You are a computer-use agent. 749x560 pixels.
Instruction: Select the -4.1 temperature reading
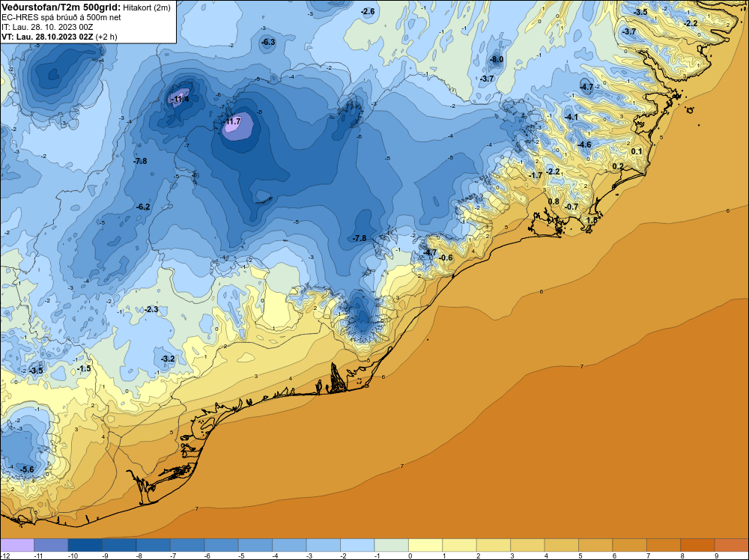click(571, 117)
